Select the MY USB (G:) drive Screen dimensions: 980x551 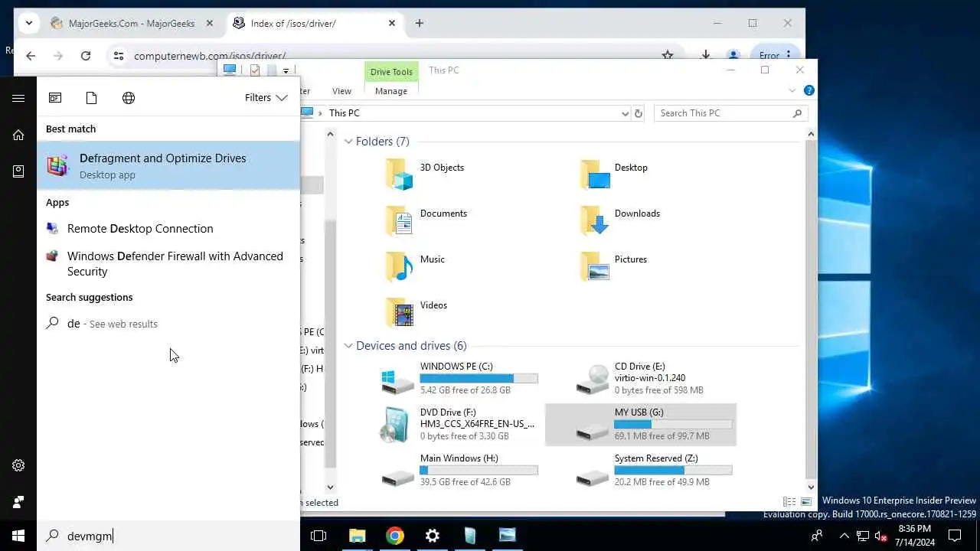[640, 425]
